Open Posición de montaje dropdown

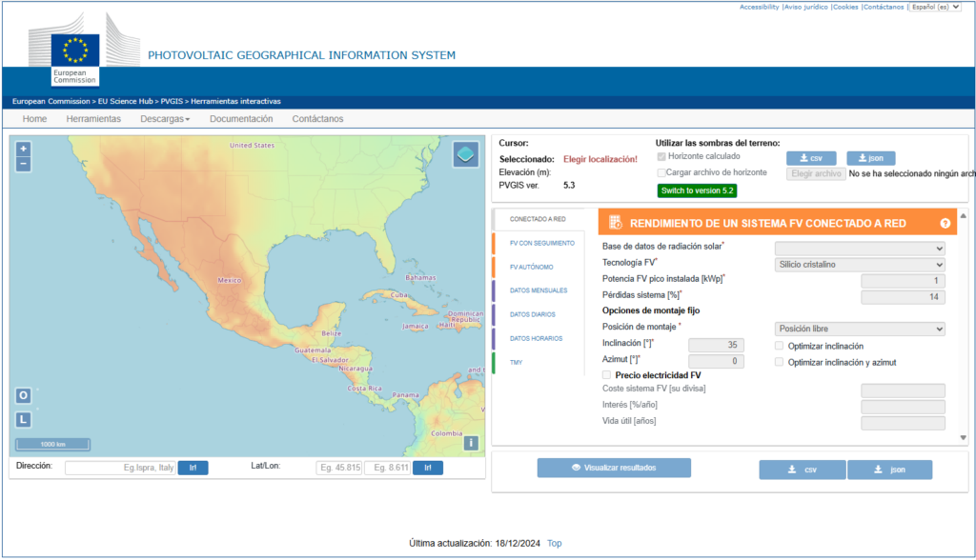[x=860, y=329]
